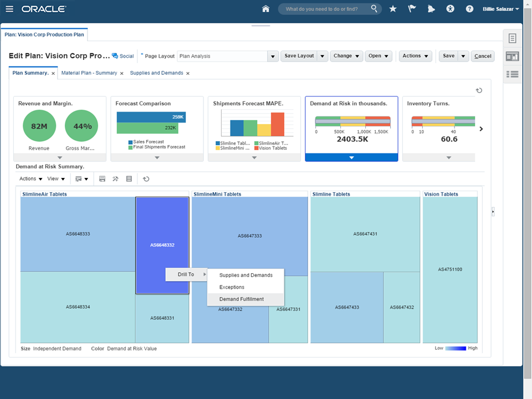Click the Social link
Viewport: 532px width, 399px height.
pyautogui.click(x=126, y=57)
